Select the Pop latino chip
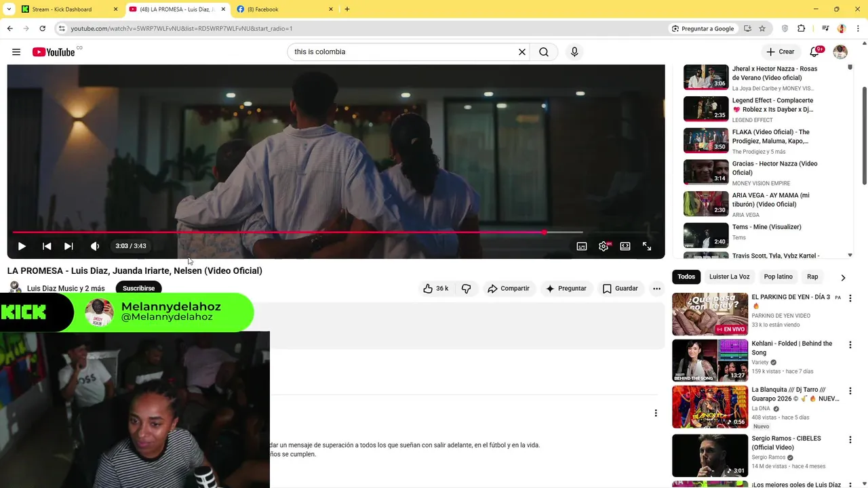Screen dimensions: 868x488 [778, 277]
